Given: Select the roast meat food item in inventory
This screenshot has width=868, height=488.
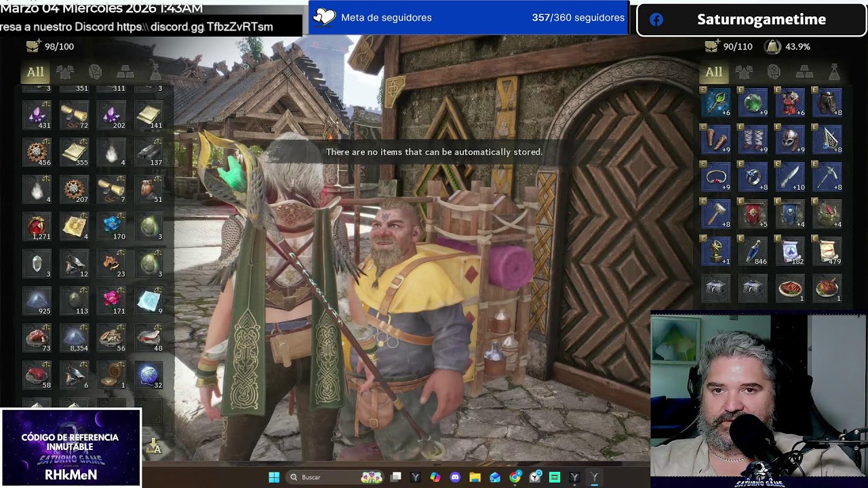Looking at the screenshot, I should pyautogui.click(x=827, y=287).
